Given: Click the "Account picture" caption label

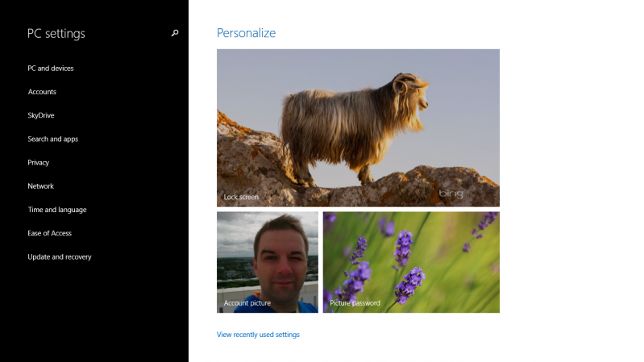Looking at the screenshot, I should [247, 303].
